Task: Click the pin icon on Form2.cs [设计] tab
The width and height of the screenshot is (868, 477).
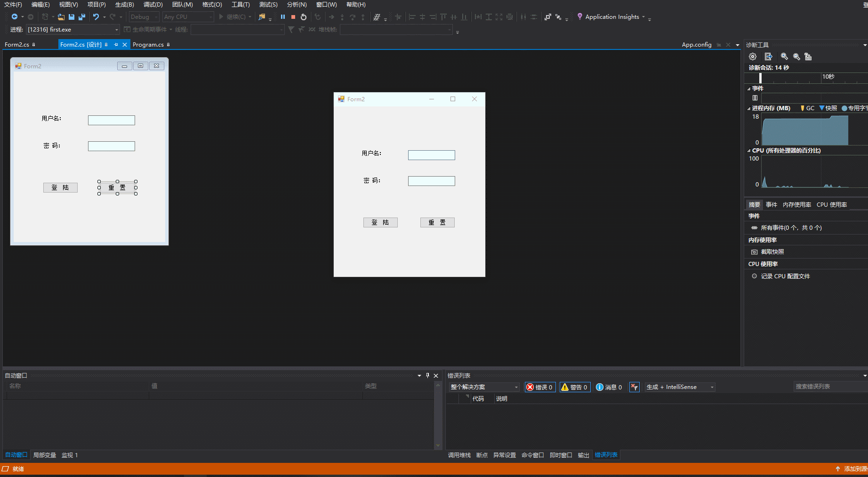Action: pos(116,45)
